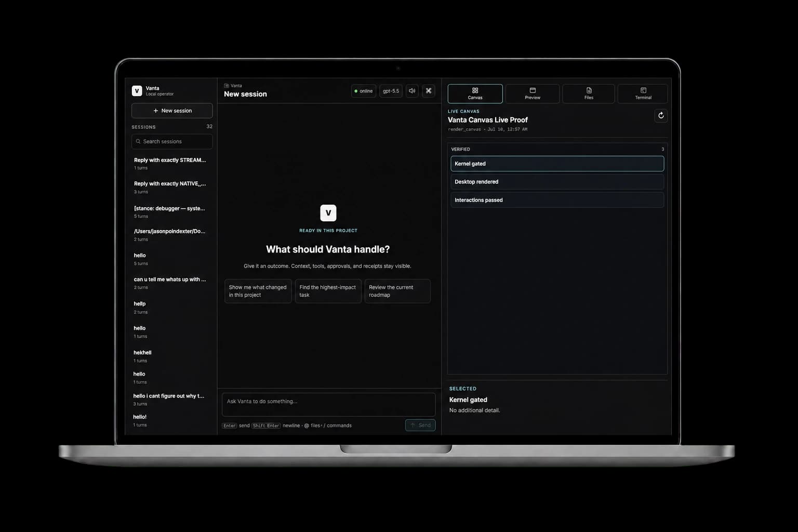
Task: Switch to the Preview tab
Action: [x=533, y=94]
